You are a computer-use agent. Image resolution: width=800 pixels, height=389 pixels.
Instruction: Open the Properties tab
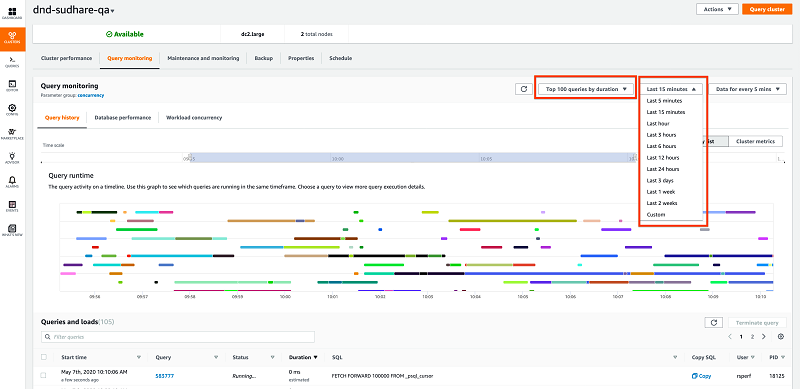click(x=301, y=58)
